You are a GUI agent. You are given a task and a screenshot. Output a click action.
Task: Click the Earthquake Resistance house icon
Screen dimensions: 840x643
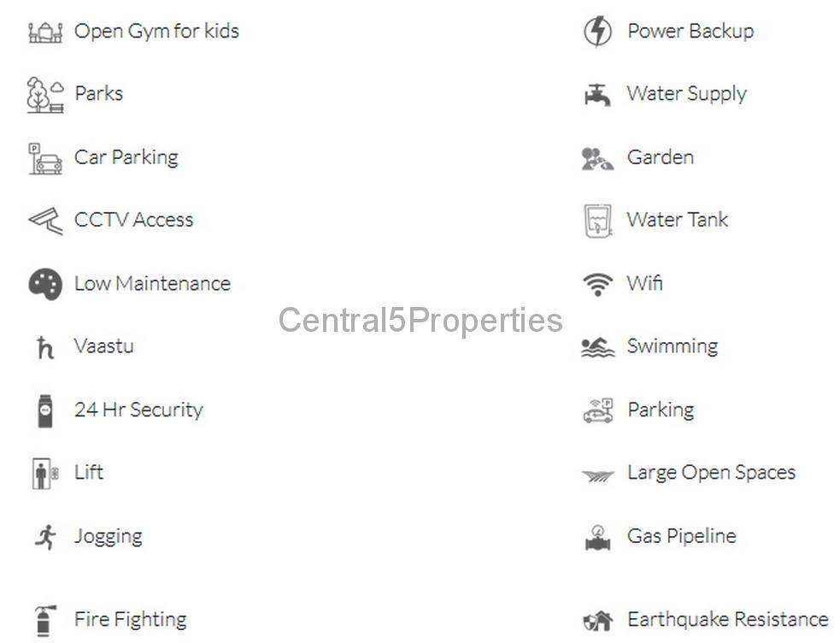(598, 621)
